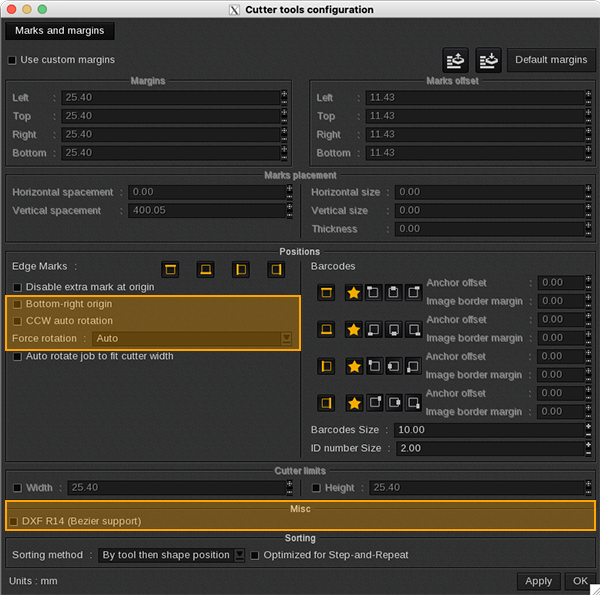Select the bottom edge mark icon
Viewport: 600px width, 595px height.
coord(205,269)
